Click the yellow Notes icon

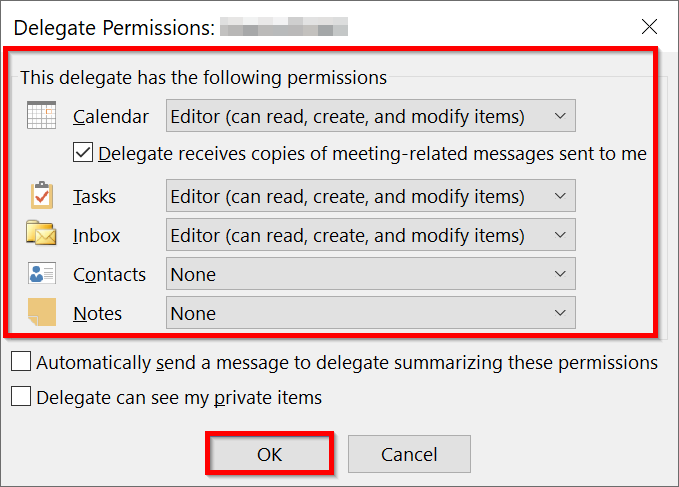[x=41, y=313]
